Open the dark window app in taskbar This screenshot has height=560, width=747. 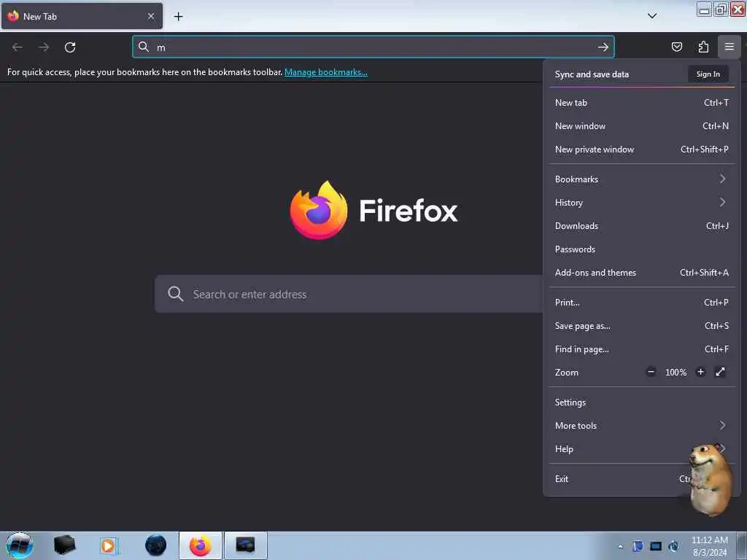(x=245, y=545)
